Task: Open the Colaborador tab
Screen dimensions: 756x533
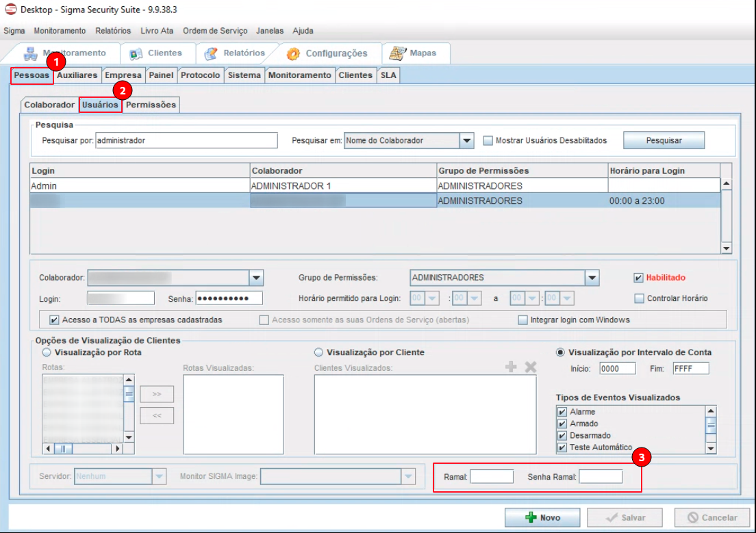Action: click(x=49, y=105)
